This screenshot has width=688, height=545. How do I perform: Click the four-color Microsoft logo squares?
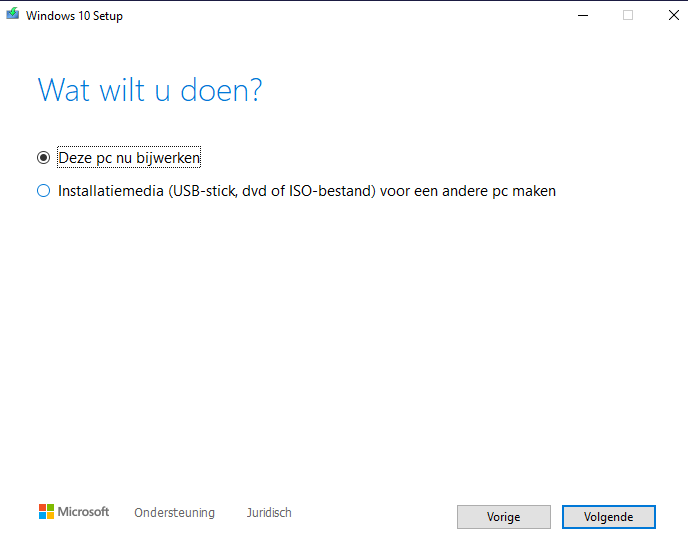point(46,512)
